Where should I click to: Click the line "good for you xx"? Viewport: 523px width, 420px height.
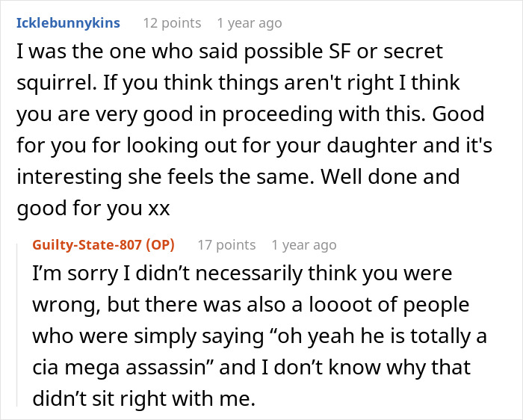93,209
